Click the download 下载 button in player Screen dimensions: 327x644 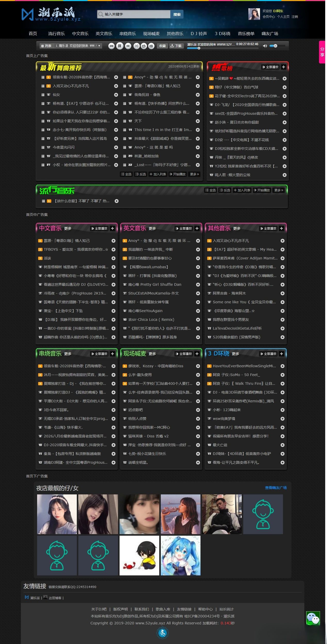point(176,46)
